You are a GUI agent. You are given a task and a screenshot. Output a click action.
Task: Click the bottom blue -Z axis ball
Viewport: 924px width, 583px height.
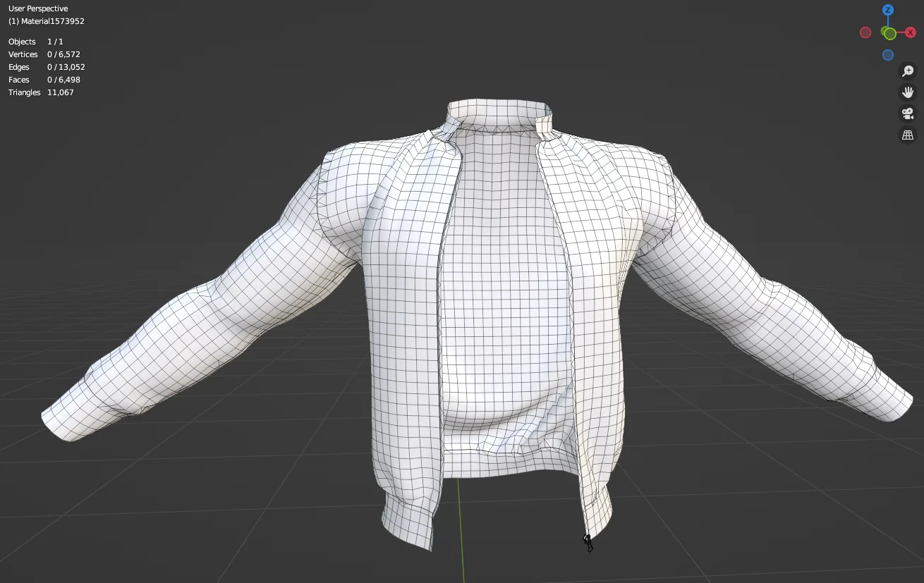[x=888, y=55]
